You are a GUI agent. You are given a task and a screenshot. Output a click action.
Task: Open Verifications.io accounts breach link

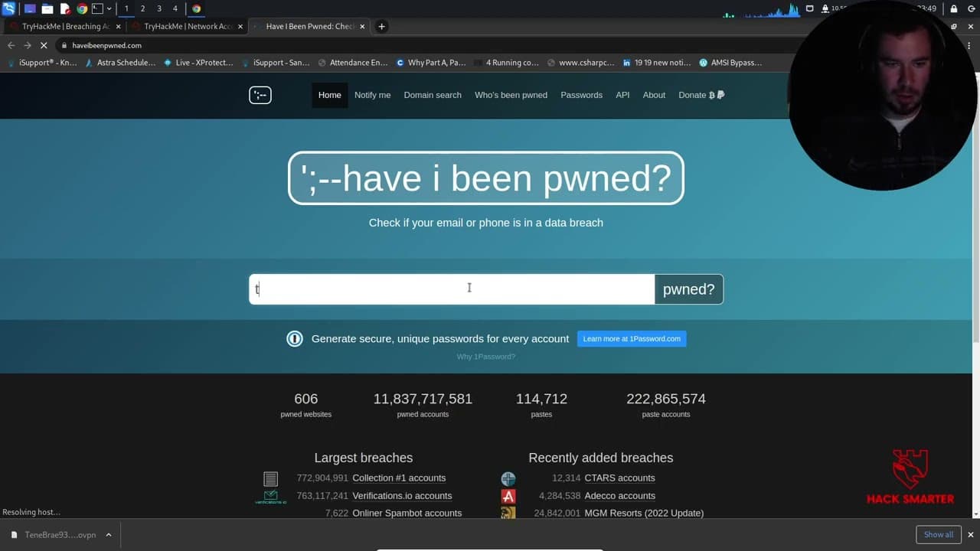coord(402,496)
